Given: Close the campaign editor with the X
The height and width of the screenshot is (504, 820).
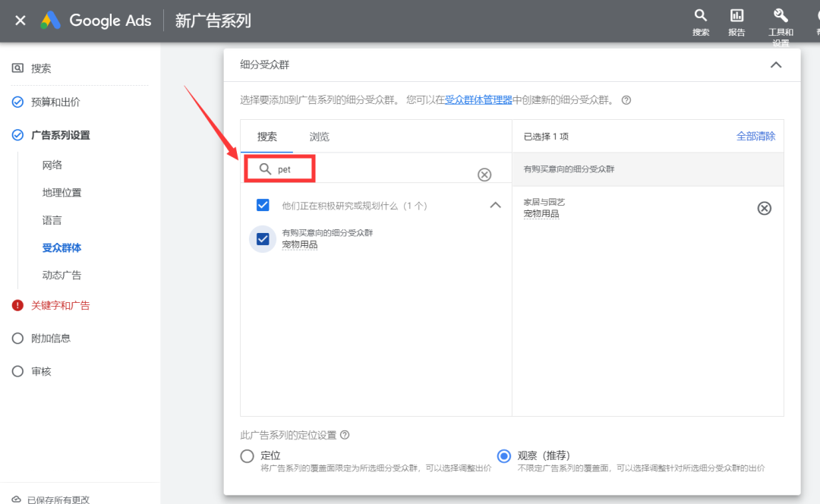Looking at the screenshot, I should [x=20, y=20].
